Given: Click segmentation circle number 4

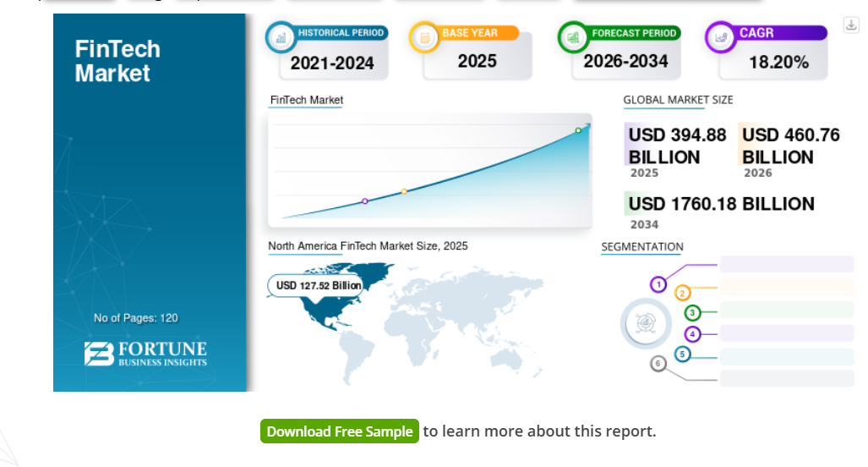Looking at the screenshot, I should [692, 334].
